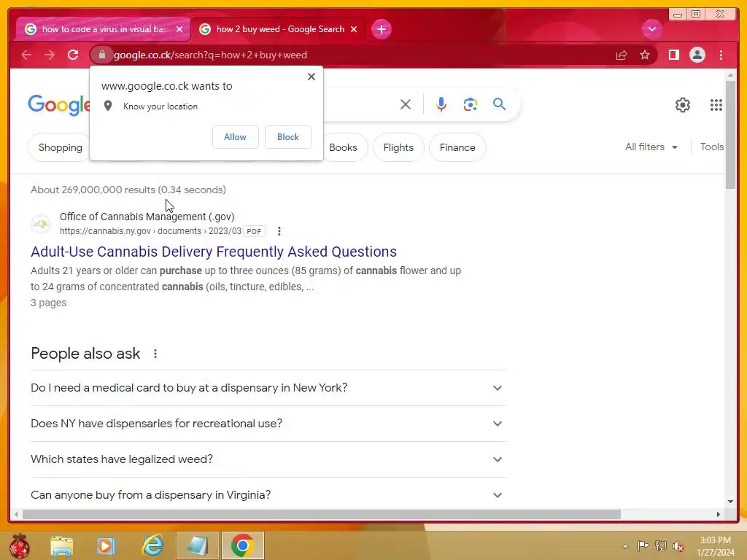Click the horizontal scrollbar right arrow
The image size is (747, 560).
pyautogui.click(x=719, y=514)
